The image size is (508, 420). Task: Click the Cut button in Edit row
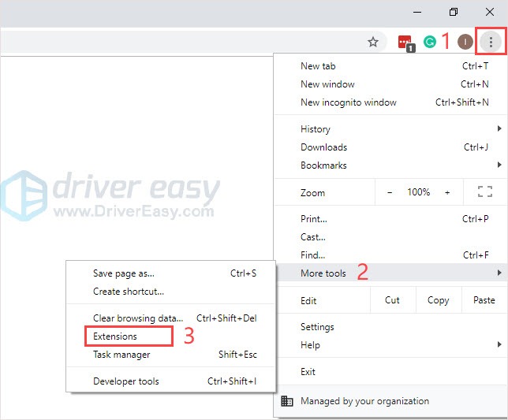tap(392, 300)
